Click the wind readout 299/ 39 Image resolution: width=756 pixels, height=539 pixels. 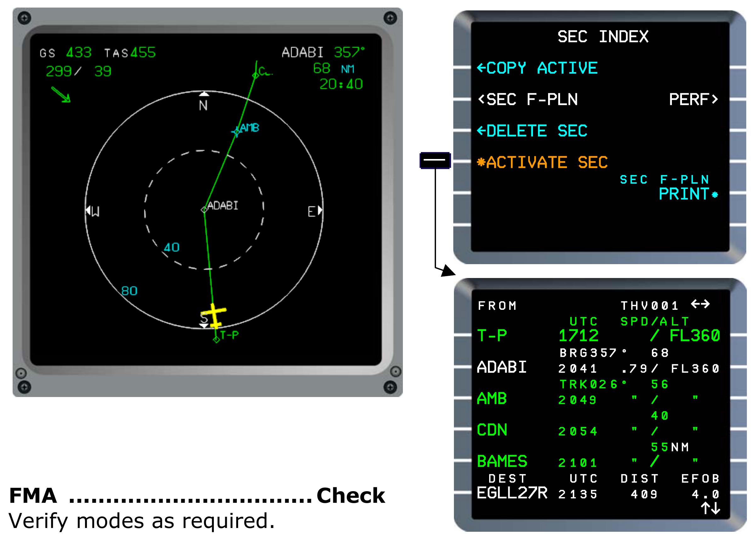point(79,71)
